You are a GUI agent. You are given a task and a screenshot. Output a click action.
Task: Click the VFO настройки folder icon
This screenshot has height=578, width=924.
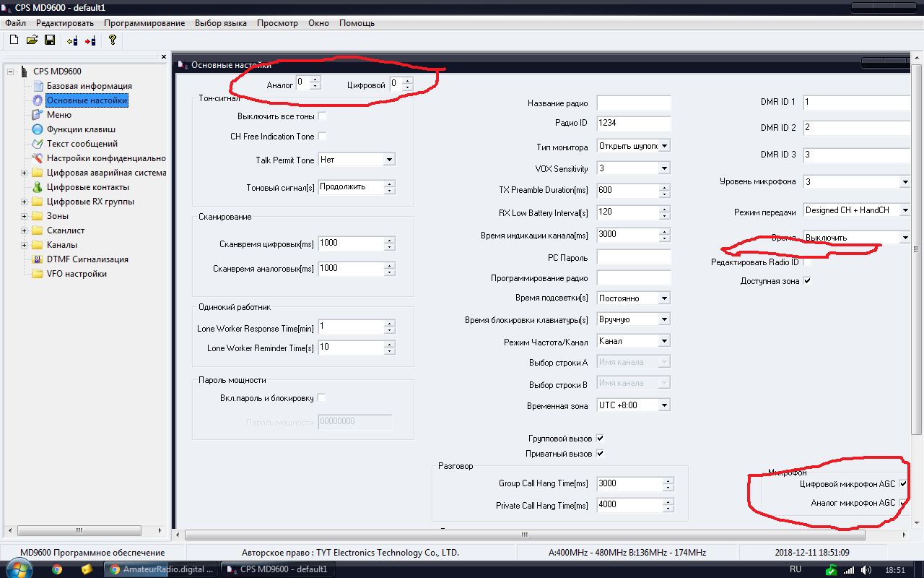click(x=38, y=274)
